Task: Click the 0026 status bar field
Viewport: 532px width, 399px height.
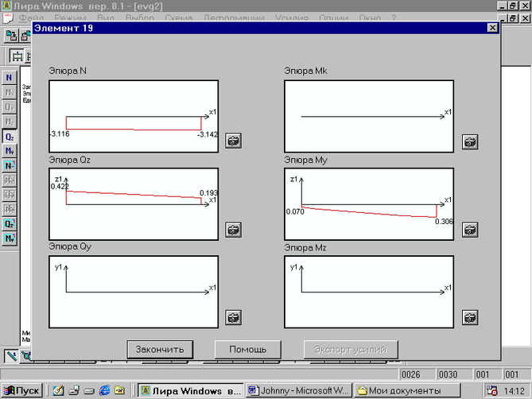Action: tap(417, 374)
